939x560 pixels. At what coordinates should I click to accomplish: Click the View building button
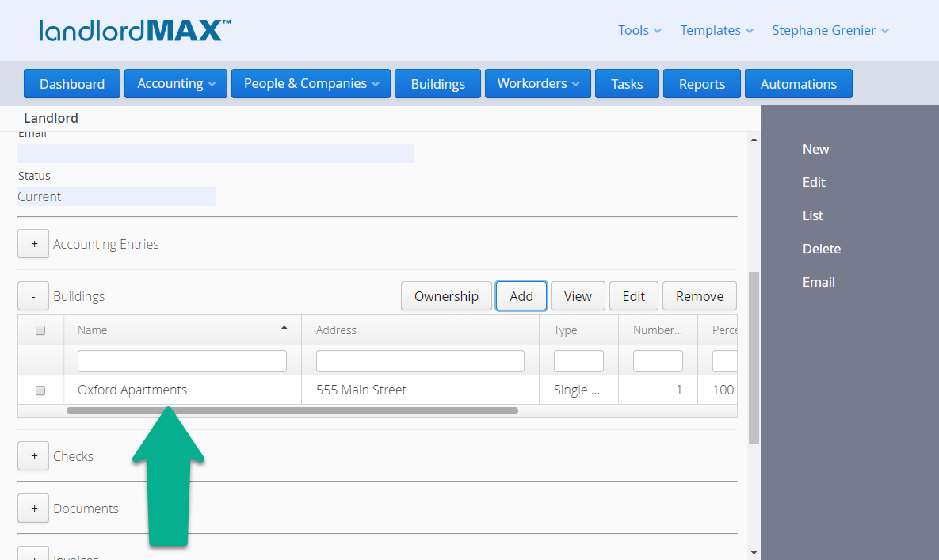(578, 296)
